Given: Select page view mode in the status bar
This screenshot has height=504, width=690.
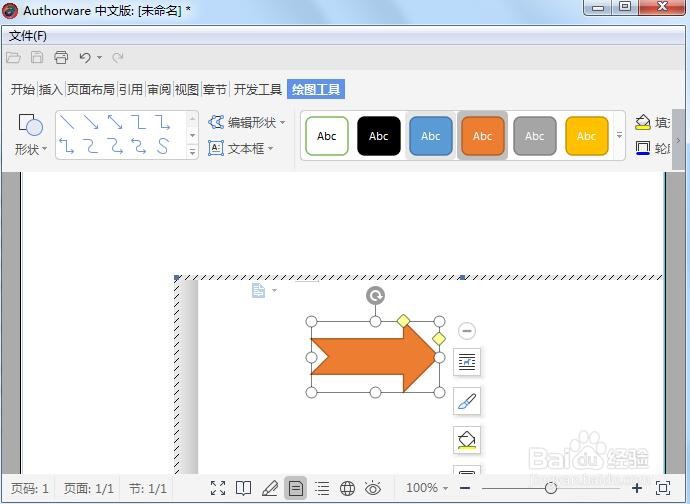Looking at the screenshot, I should point(295,488).
